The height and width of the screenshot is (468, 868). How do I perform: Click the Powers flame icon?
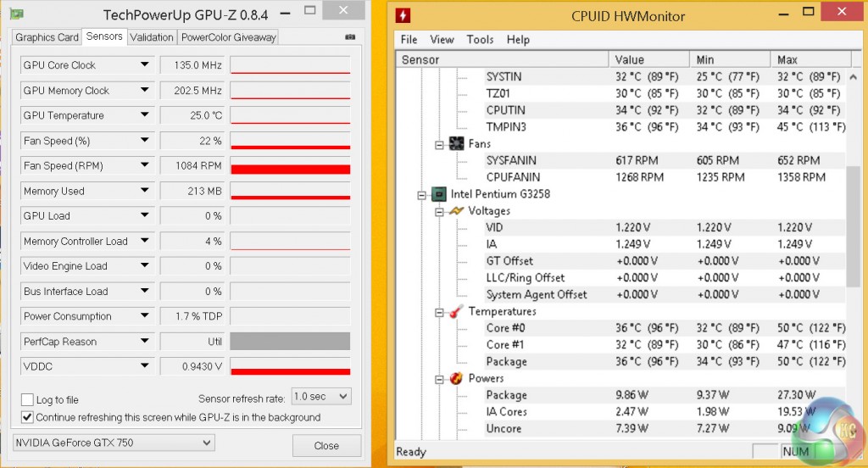point(456,378)
